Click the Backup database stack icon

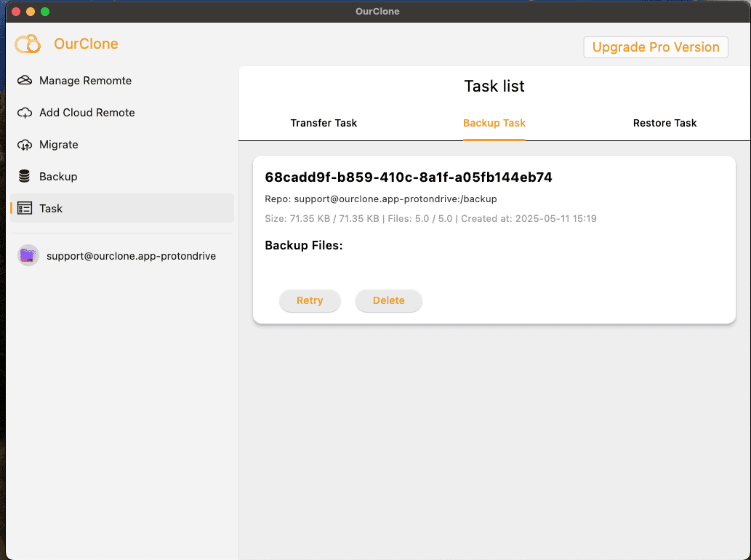click(25, 176)
